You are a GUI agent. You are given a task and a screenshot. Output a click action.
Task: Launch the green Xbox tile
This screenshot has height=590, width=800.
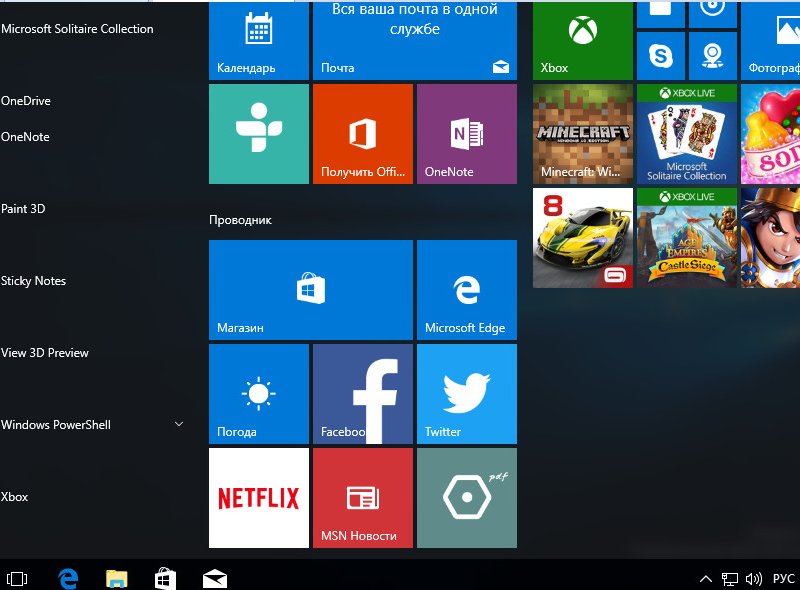pos(583,40)
